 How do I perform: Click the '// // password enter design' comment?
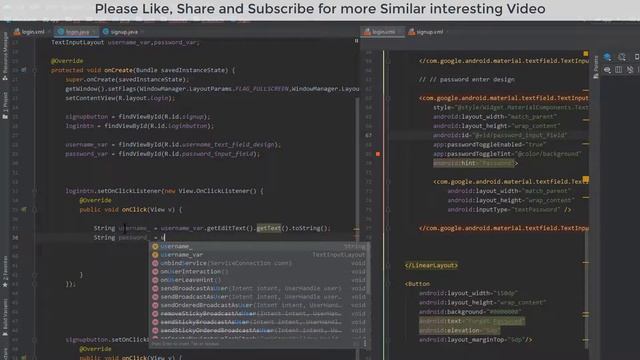tap(467, 80)
